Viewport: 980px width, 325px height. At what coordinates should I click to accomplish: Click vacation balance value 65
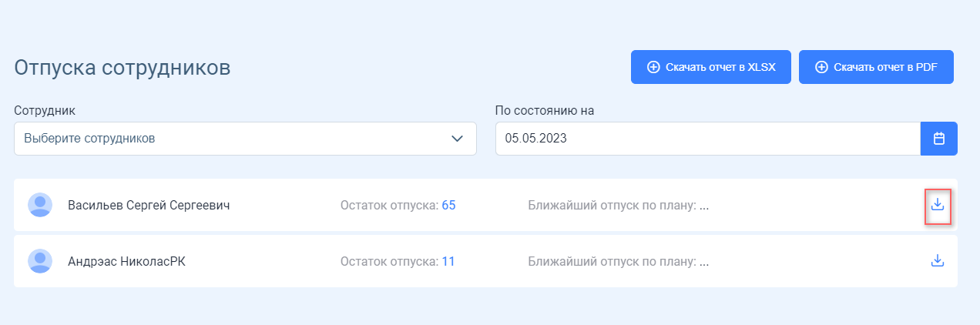[448, 206]
